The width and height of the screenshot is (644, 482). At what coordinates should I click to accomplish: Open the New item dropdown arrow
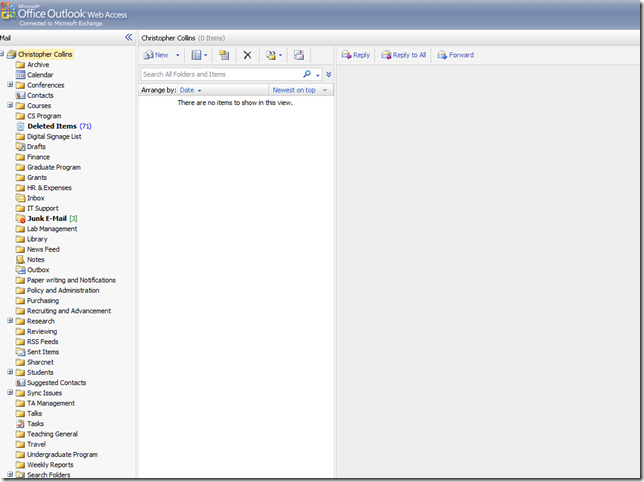(x=178, y=55)
